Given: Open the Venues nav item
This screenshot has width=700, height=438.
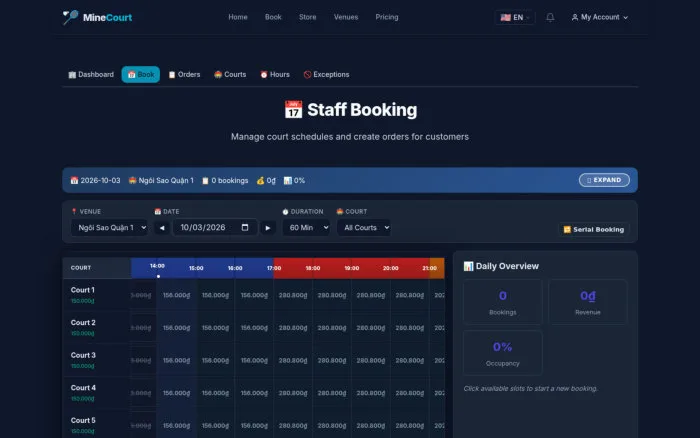Looking at the screenshot, I should click(x=346, y=17).
